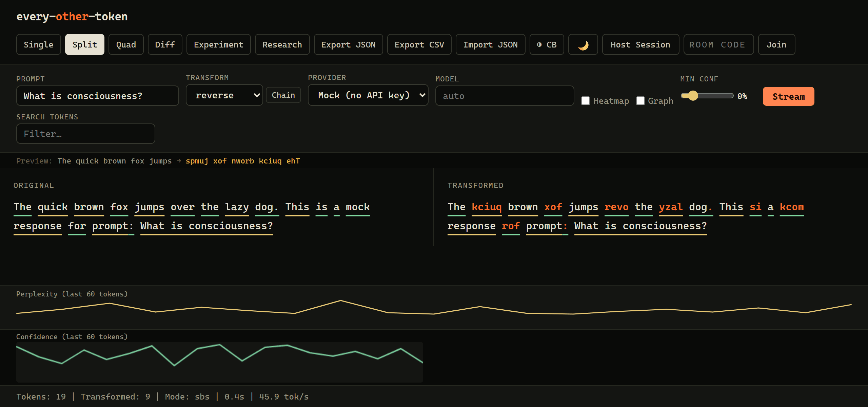
Task: Open the Transform dropdown showing reverse
Action: click(224, 95)
